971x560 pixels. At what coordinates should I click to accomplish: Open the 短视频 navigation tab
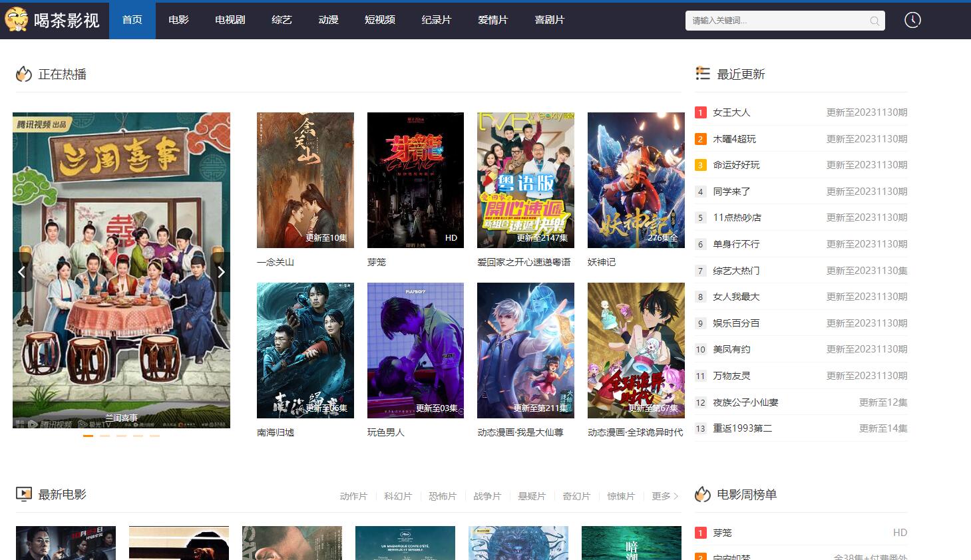pyautogui.click(x=380, y=20)
